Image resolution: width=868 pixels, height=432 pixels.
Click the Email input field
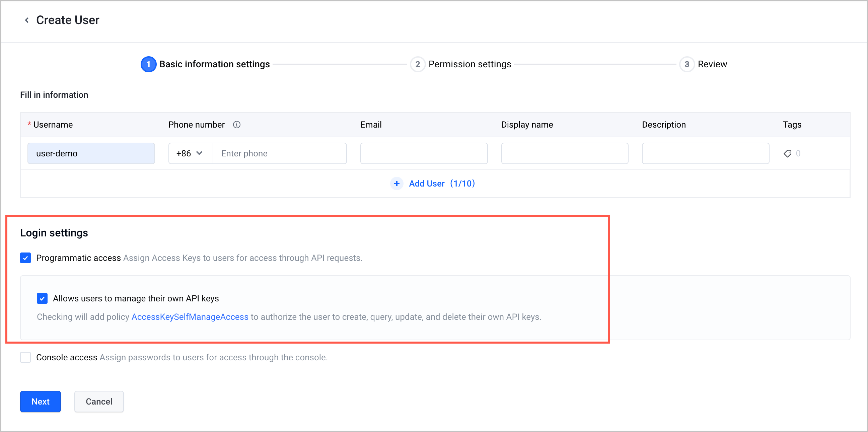424,154
